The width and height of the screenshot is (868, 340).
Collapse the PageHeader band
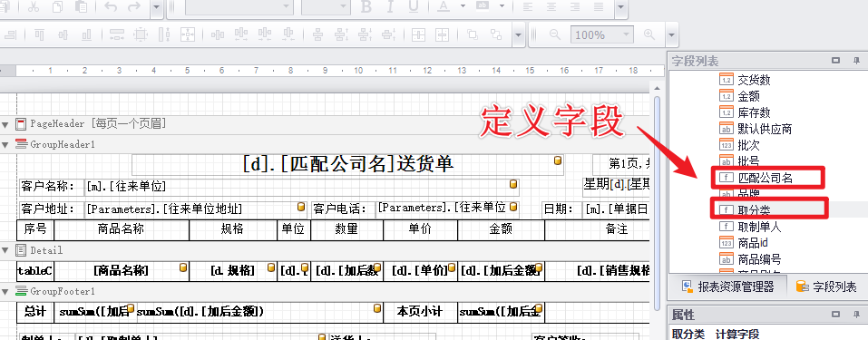(x=5, y=124)
